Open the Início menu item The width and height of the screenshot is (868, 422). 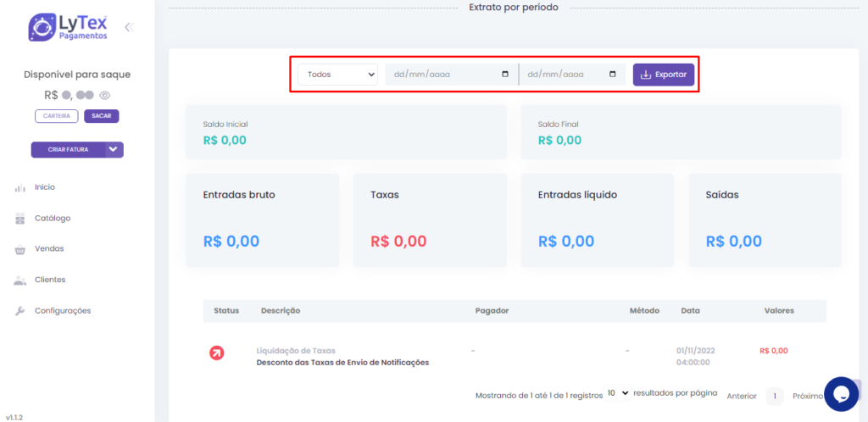[45, 187]
